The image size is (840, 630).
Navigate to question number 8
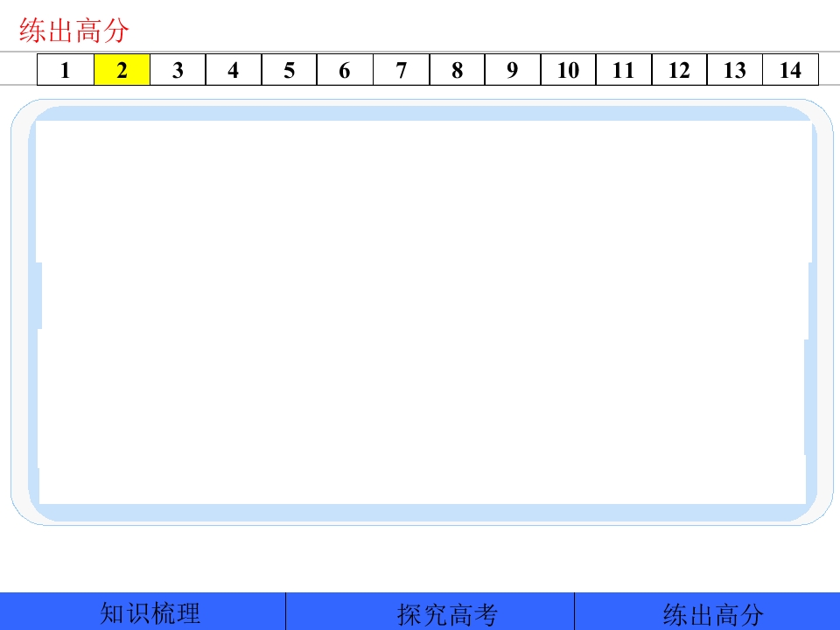click(x=457, y=70)
